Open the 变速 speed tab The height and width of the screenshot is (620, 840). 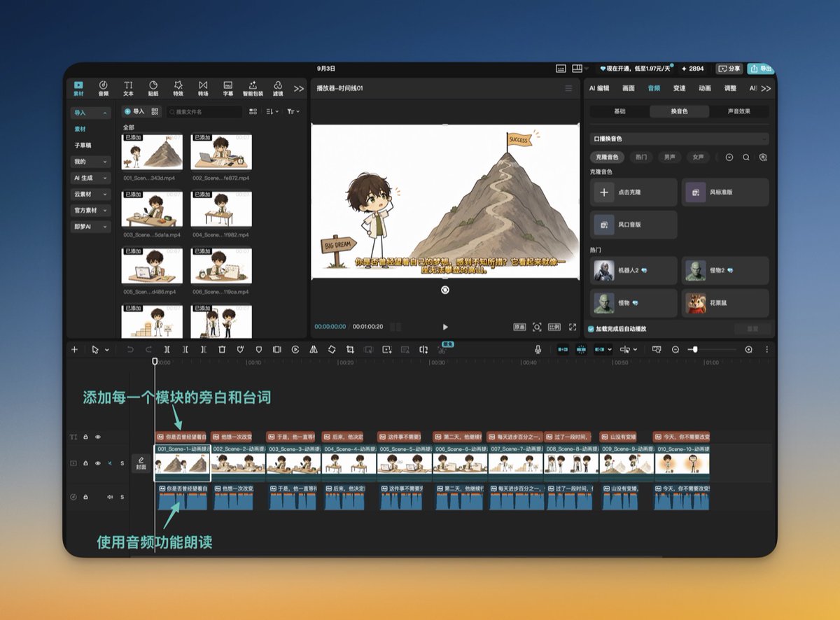pyautogui.click(x=680, y=88)
